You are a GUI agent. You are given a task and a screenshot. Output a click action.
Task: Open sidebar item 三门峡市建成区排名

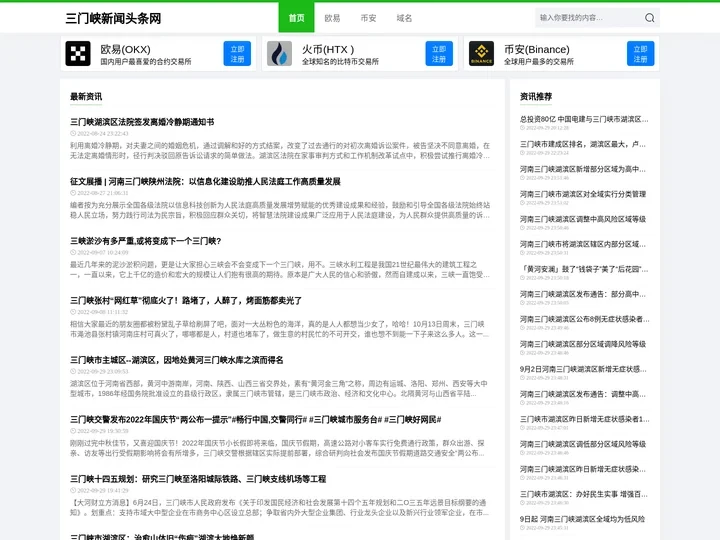click(583, 144)
